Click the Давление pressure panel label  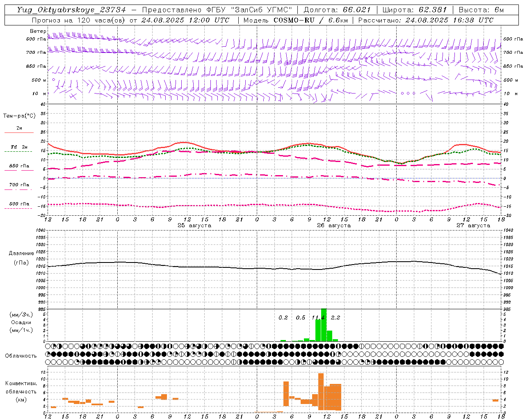(21, 253)
